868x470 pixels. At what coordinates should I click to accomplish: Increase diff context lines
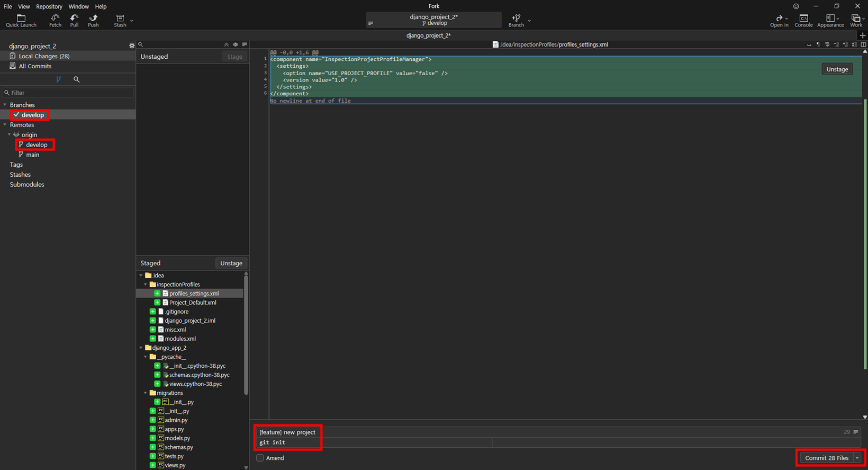(845, 44)
